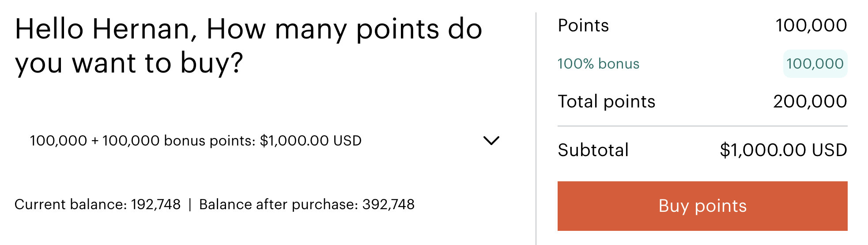Click the 100,000 points value at top

[x=811, y=26]
